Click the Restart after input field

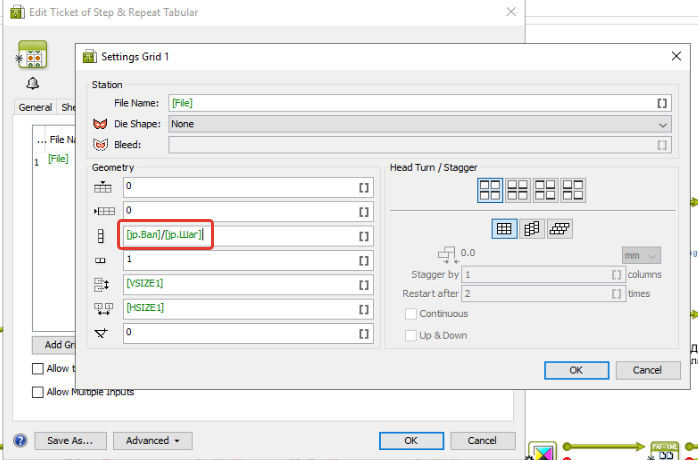pos(544,294)
